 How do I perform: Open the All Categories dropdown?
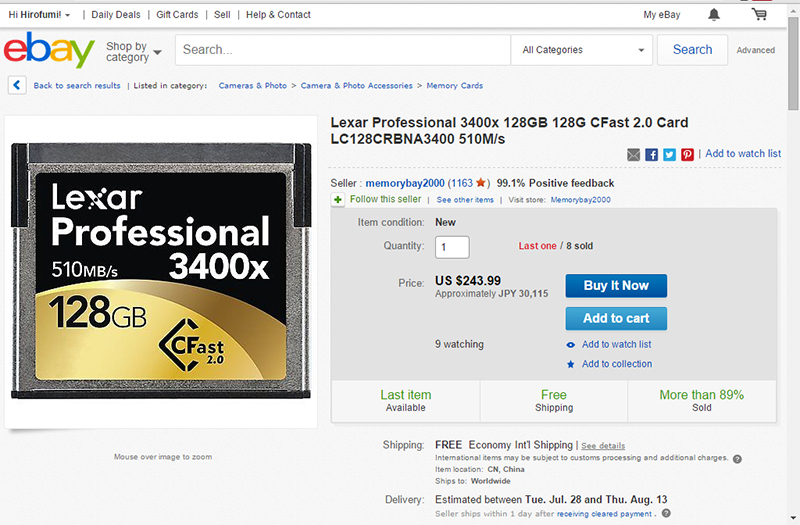(582, 50)
